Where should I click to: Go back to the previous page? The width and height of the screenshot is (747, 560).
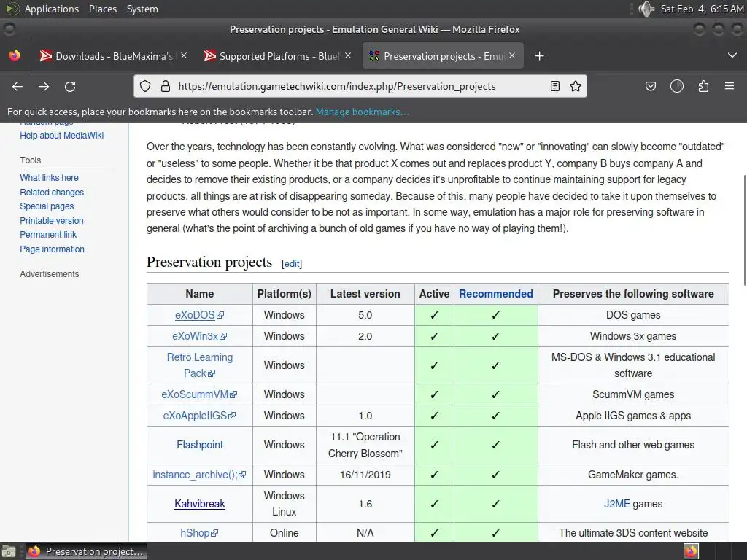[x=18, y=86]
